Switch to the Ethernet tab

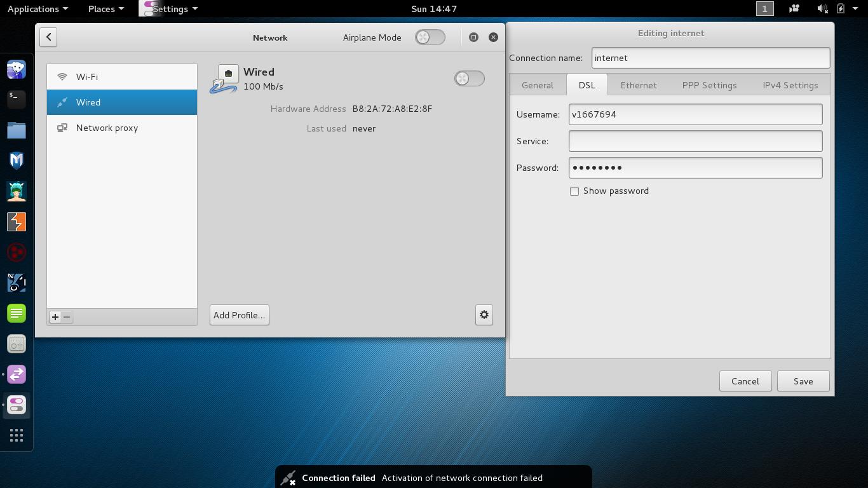click(638, 85)
